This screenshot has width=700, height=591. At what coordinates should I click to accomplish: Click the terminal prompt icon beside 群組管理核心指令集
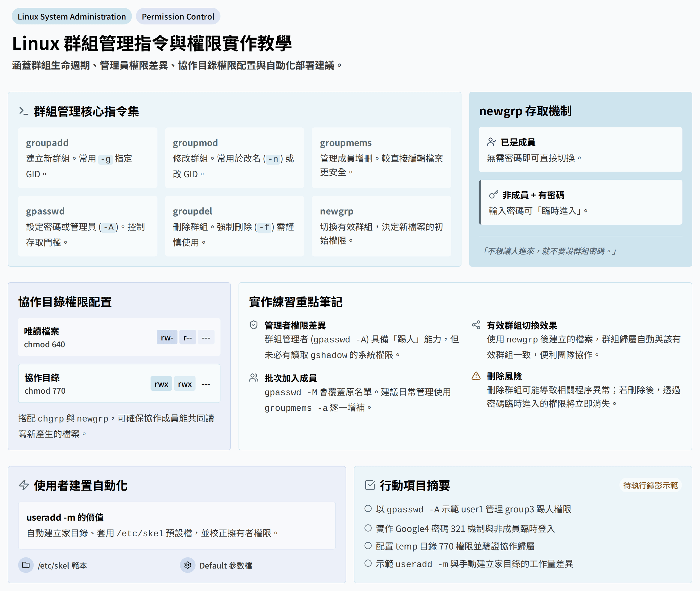pyautogui.click(x=23, y=111)
